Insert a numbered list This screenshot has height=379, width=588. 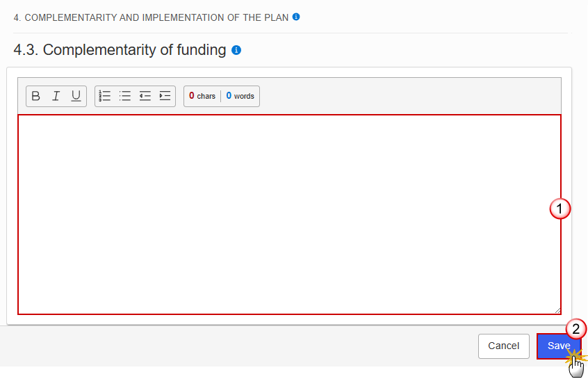coord(105,96)
